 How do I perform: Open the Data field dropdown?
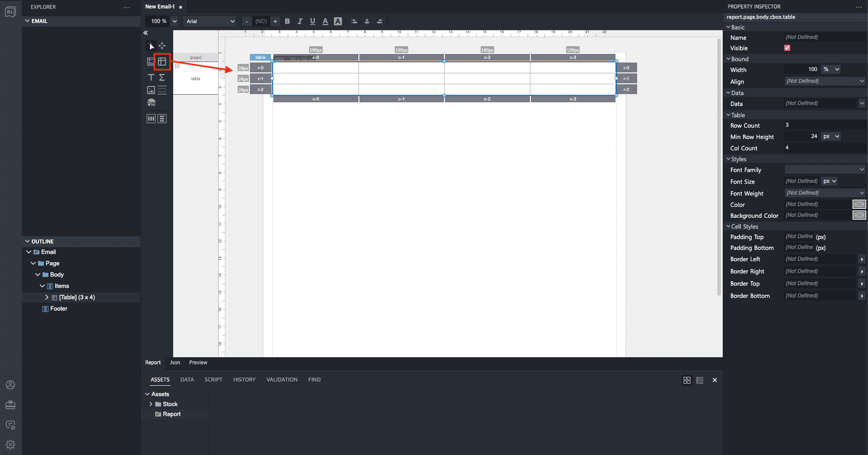[x=862, y=103]
